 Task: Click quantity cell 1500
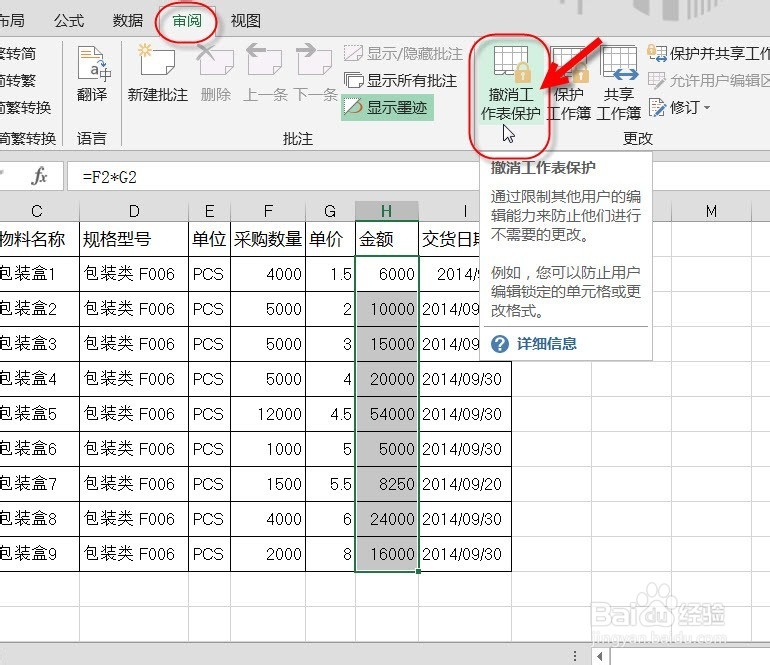point(268,484)
